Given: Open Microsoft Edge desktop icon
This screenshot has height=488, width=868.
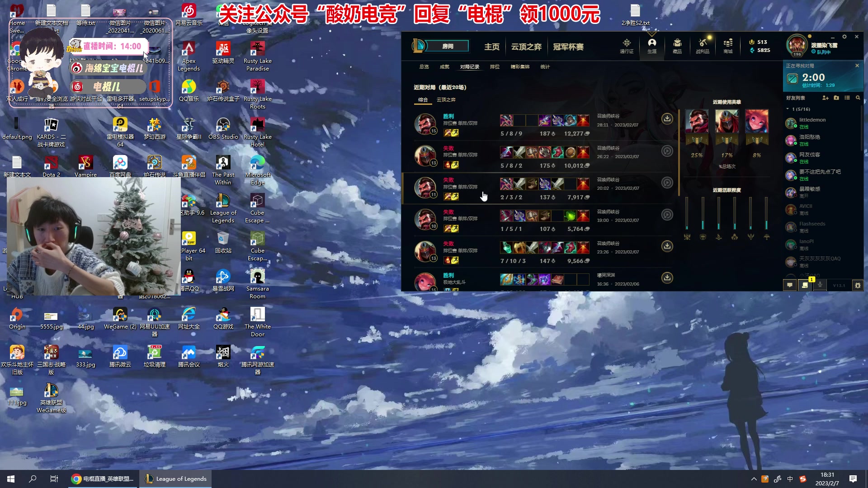Looking at the screenshot, I should pos(257,170).
